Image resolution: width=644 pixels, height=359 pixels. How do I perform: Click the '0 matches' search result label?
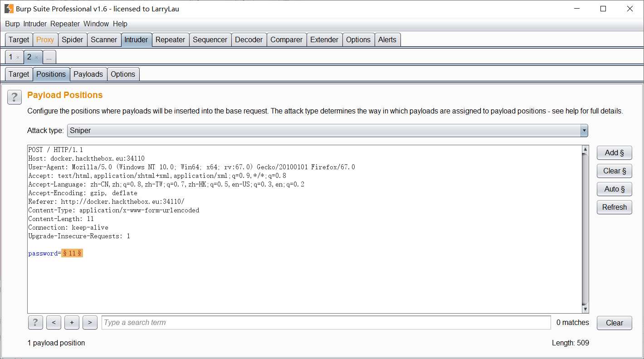click(x=573, y=323)
